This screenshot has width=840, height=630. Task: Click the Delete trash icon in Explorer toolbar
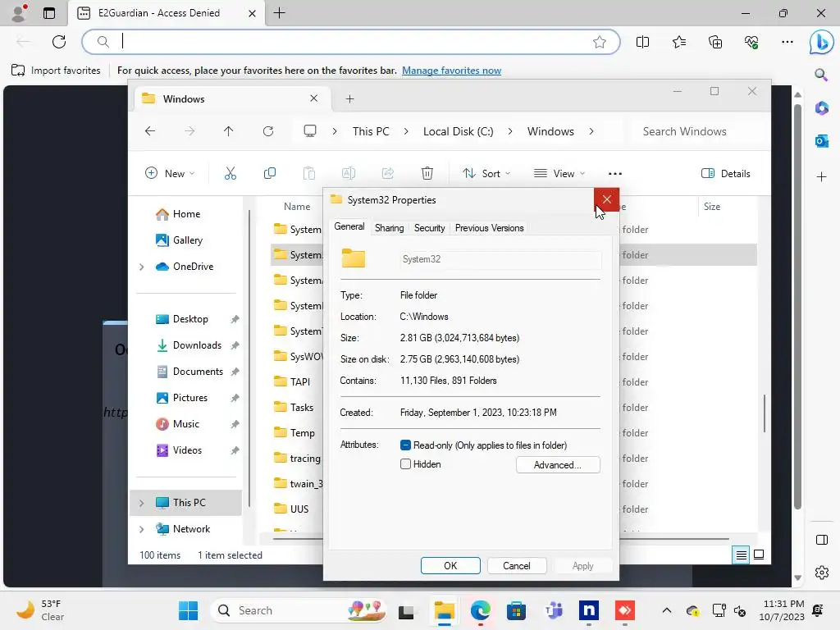[x=427, y=173]
